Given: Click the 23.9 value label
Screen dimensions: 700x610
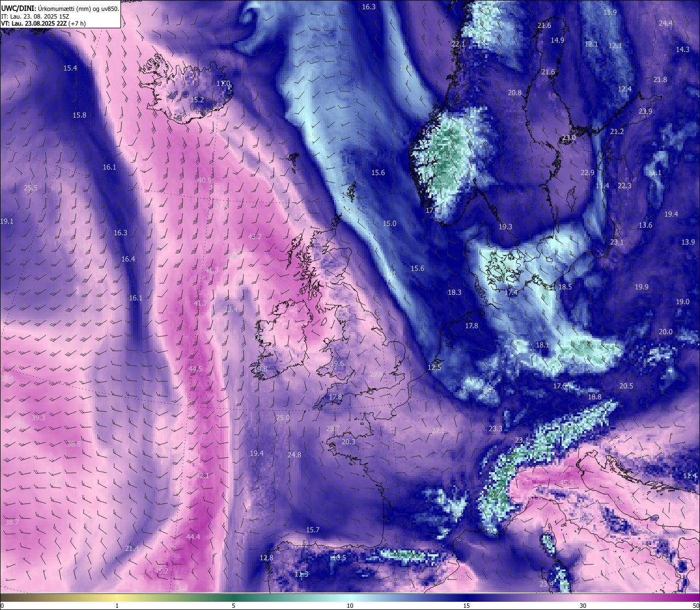Looking at the screenshot, I should [645, 112].
